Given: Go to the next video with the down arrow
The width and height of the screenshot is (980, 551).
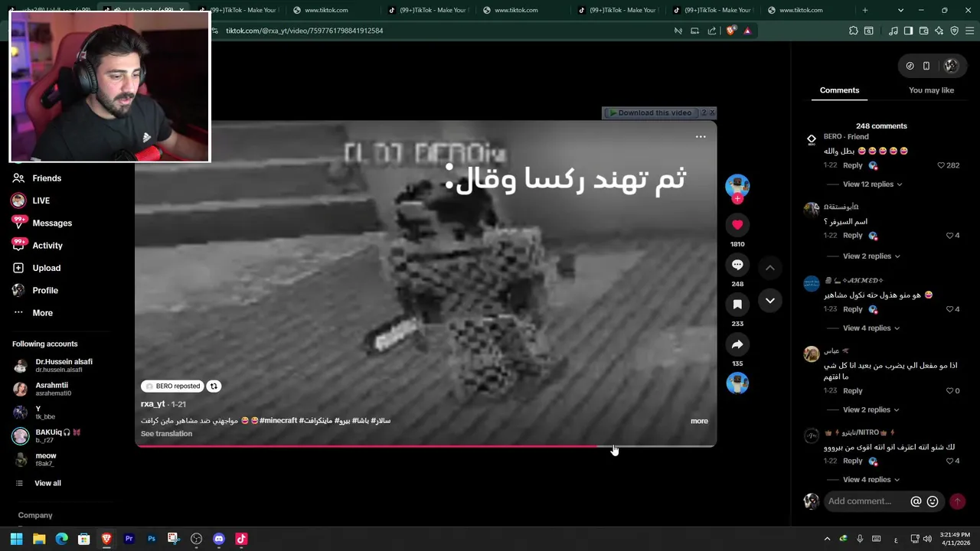Looking at the screenshot, I should [x=770, y=301].
